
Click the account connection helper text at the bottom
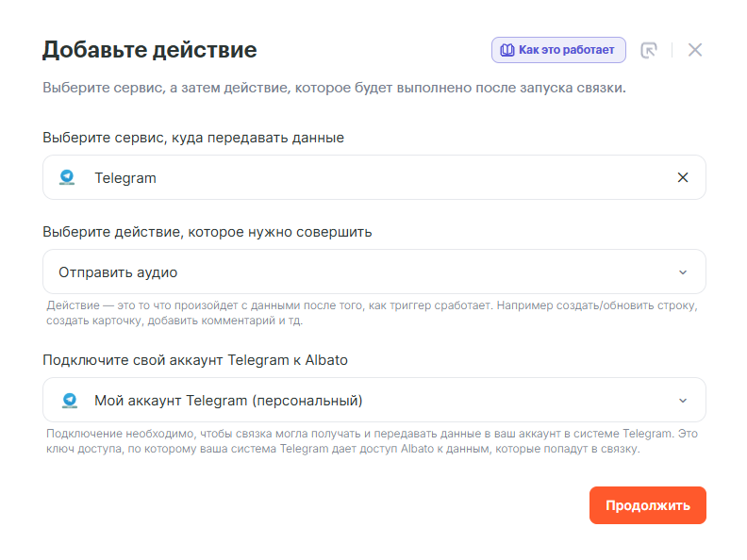click(x=373, y=441)
